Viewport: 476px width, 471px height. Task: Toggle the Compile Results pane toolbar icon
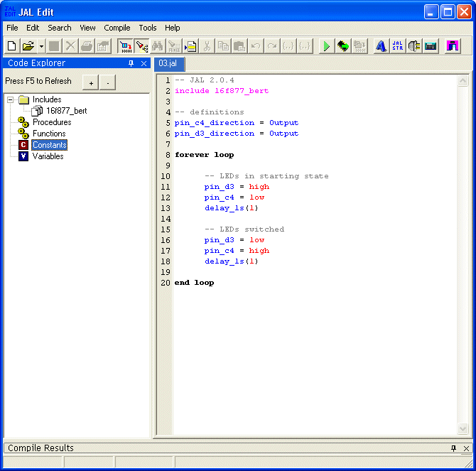[125, 46]
